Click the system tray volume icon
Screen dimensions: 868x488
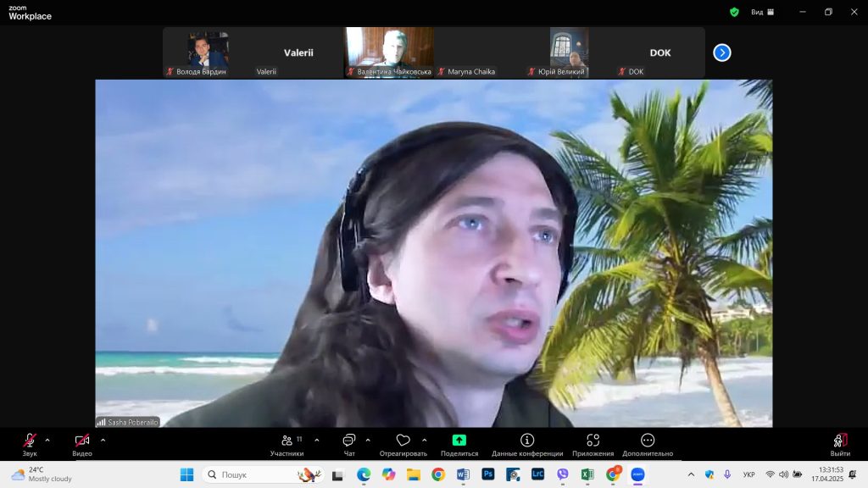click(783, 474)
